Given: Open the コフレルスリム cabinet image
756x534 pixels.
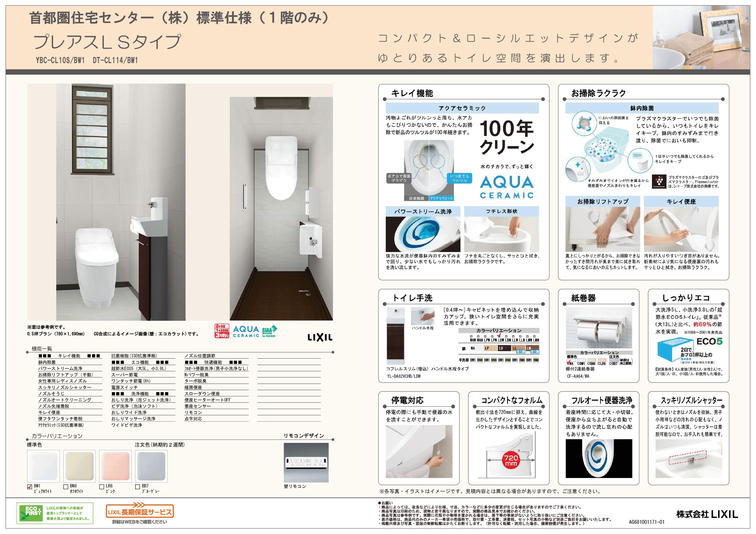Looking at the screenshot, I should [396, 336].
